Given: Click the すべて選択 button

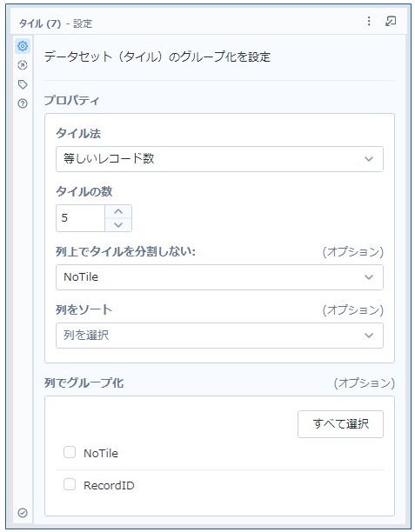Looking at the screenshot, I should pos(341,424).
